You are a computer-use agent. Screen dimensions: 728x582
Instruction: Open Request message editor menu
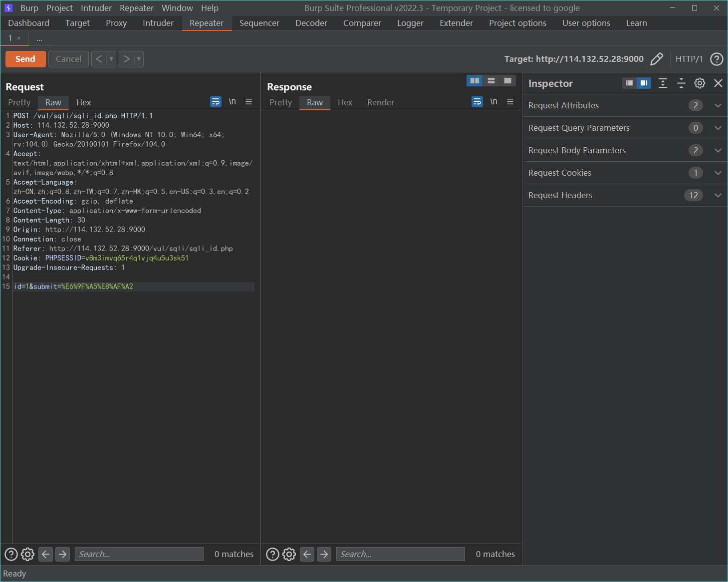coord(248,102)
